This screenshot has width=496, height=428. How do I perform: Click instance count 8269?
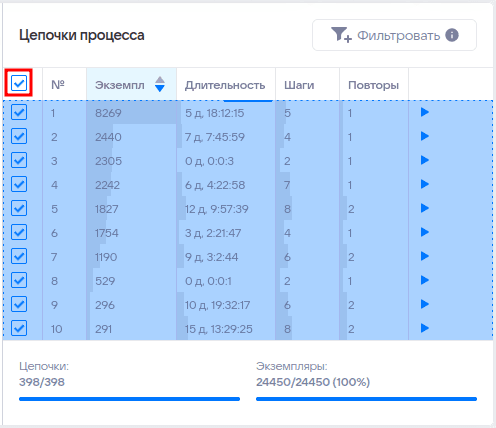(x=108, y=113)
